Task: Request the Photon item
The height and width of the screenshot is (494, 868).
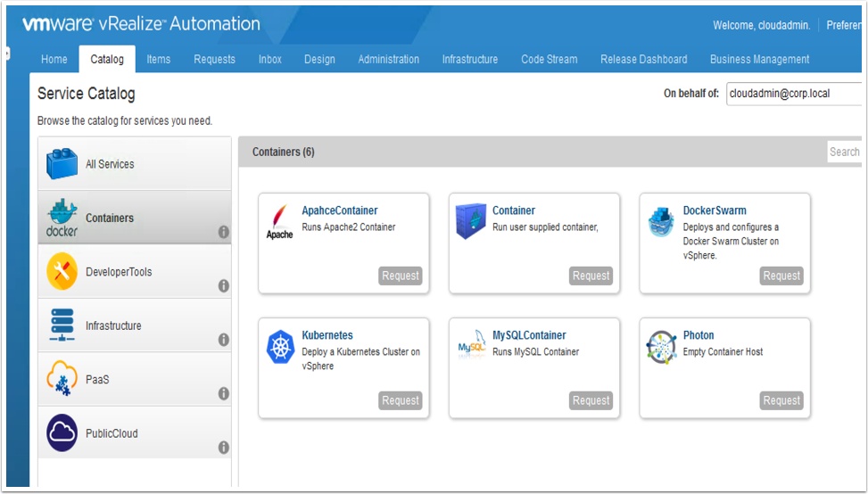Action: pos(781,400)
